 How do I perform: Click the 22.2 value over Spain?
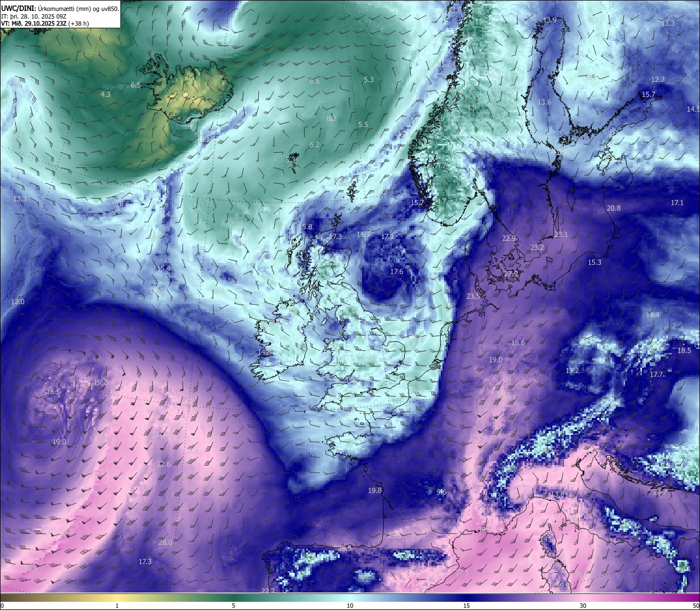(268, 590)
